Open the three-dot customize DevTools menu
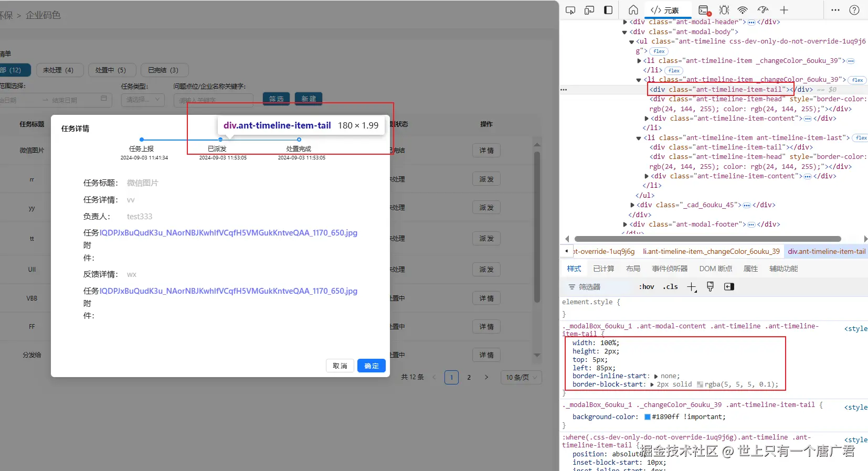868x471 pixels. 835,10
